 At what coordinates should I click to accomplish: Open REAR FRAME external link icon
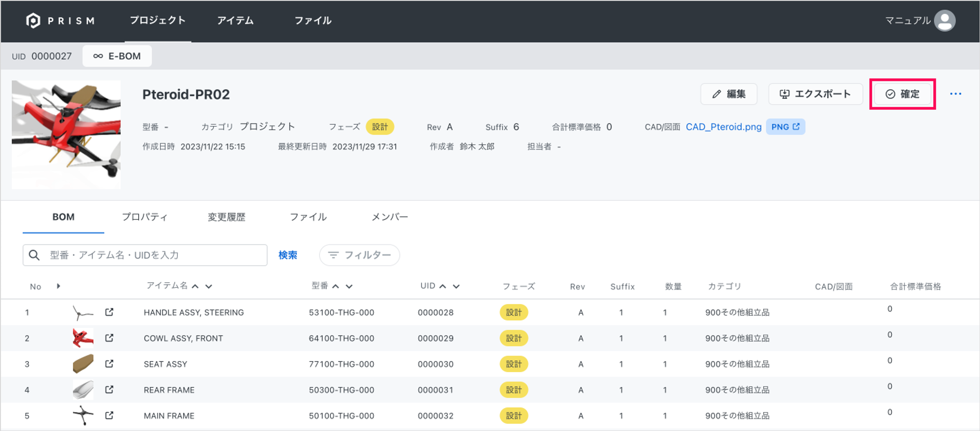[x=109, y=390]
